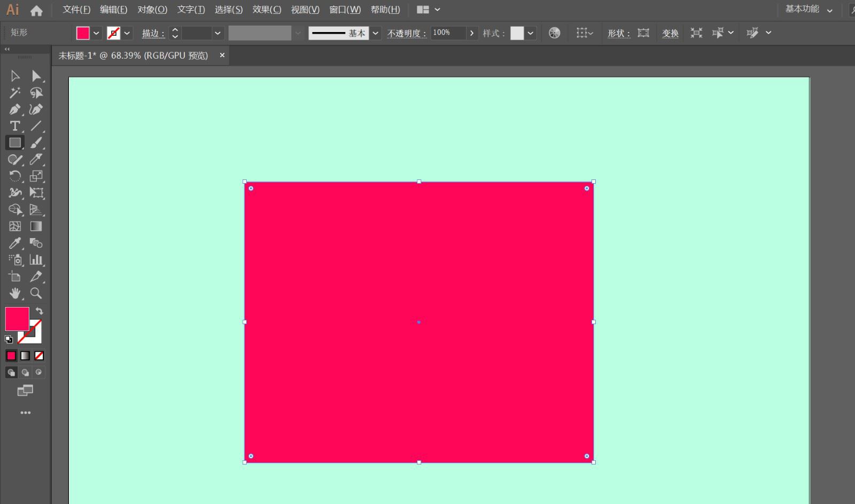Set paint mode to None
855x504 pixels.
click(x=39, y=356)
